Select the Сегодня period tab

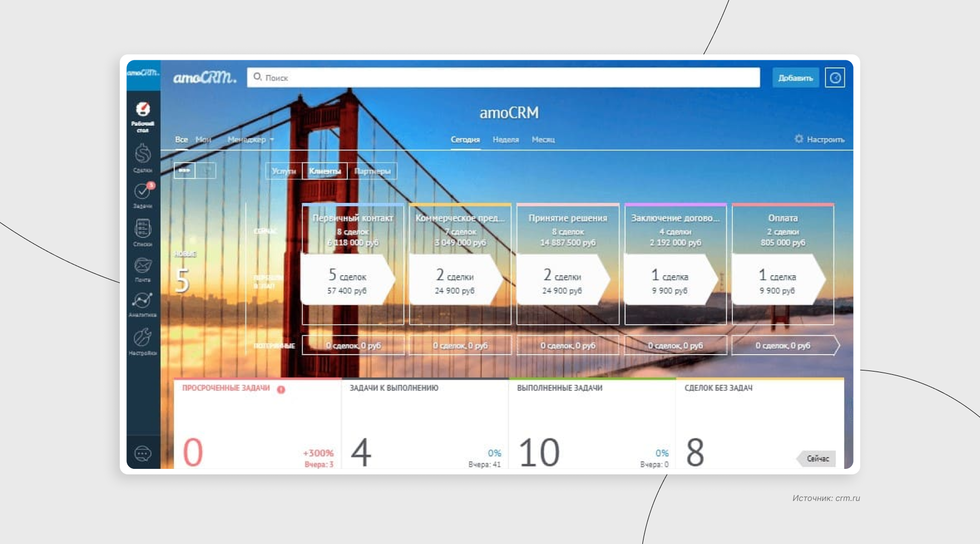(465, 139)
